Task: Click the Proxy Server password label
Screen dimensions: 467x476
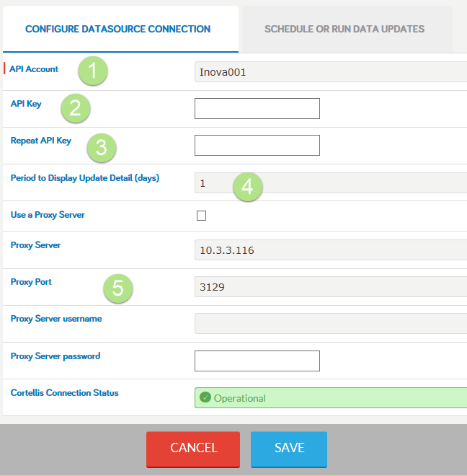Action: point(55,356)
